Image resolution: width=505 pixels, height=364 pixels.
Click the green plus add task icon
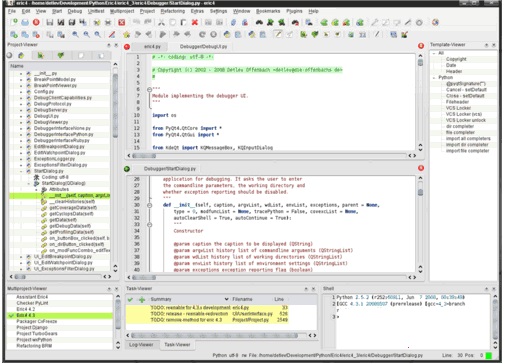[142, 299]
